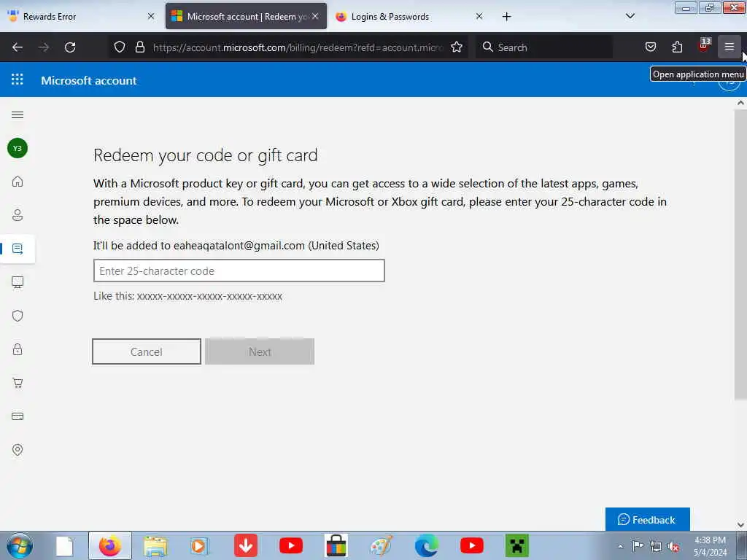This screenshot has width=747, height=560.
Task: Click the Microsoft account header title
Action: [x=88, y=80]
